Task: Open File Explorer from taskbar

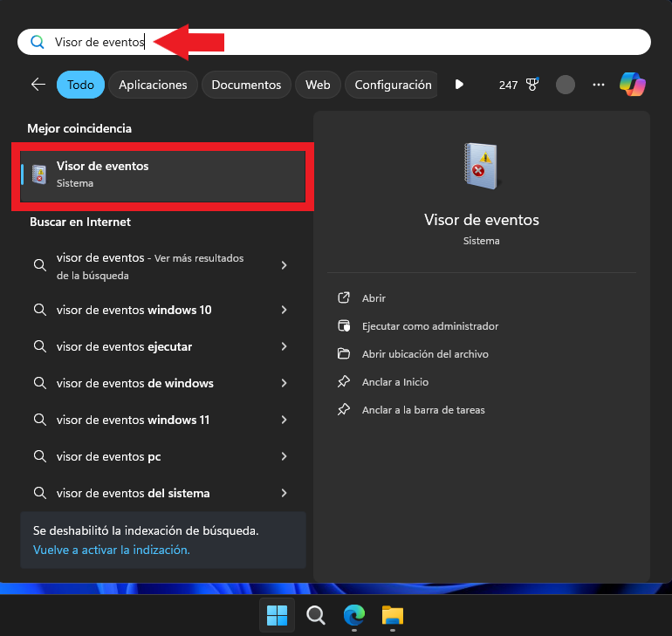Action: coord(393,615)
